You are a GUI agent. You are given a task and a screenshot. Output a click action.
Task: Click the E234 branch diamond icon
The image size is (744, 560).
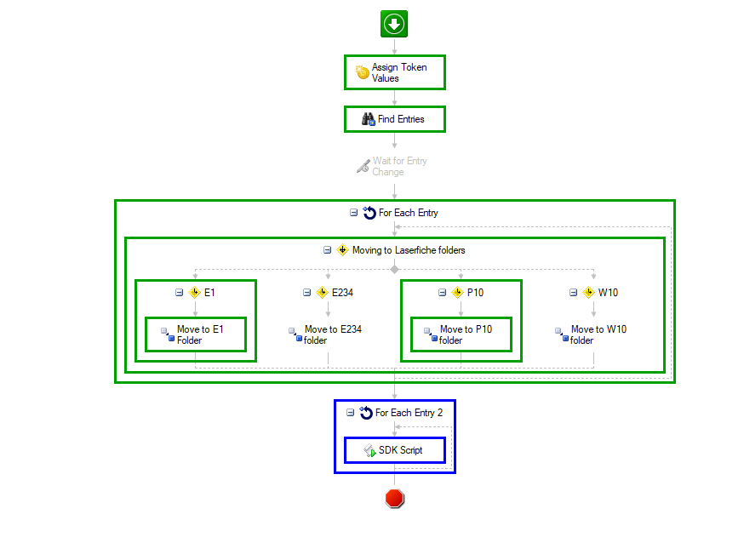(322, 292)
